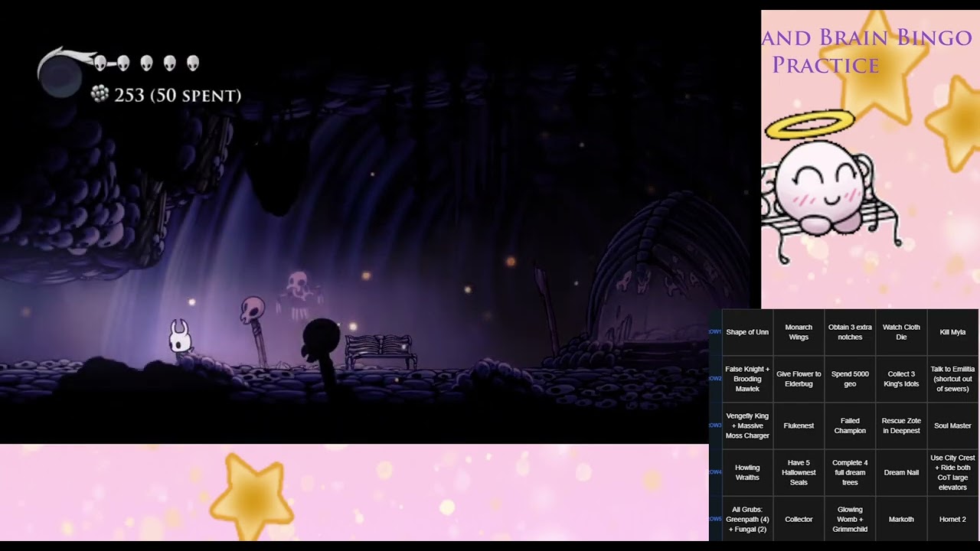This screenshot has height=551, width=980.
Task: Click the ROW1 row header label
Action: point(715,332)
